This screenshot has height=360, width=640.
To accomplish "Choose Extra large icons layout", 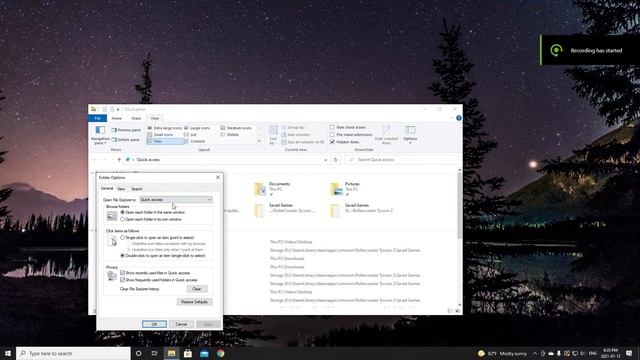I will 164,128.
